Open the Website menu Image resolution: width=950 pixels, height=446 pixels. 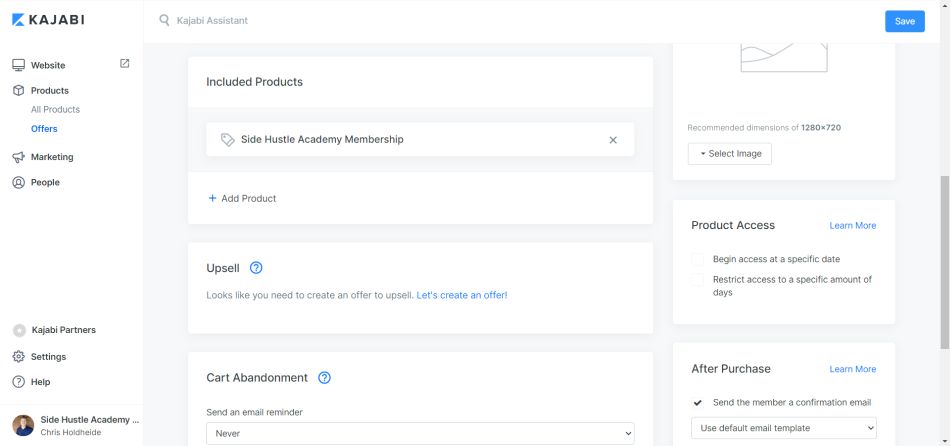(48, 65)
